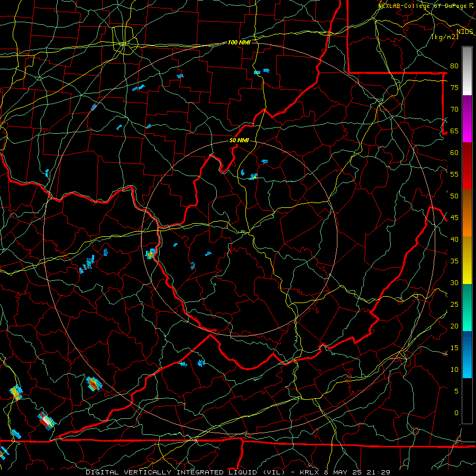Click the scale value 35
Image resolution: width=476 pixels, height=476 pixels.
(454, 261)
